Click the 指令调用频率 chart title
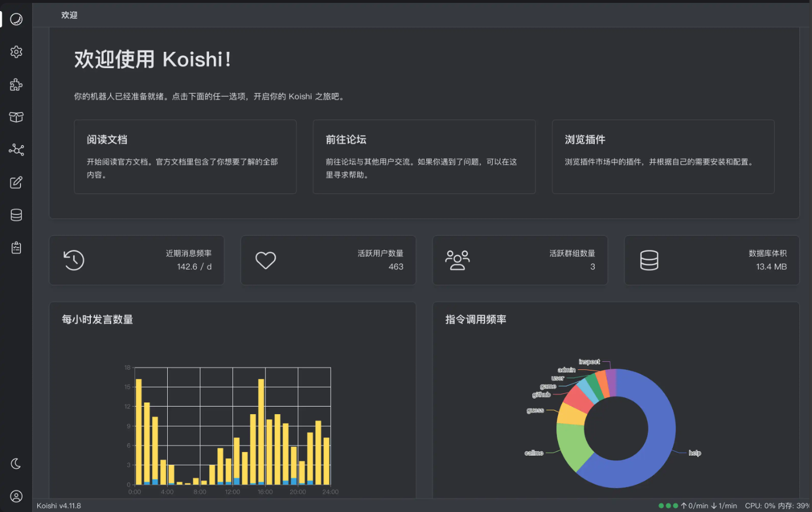Image resolution: width=812 pixels, height=512 pixels. [x=476, y=319]
